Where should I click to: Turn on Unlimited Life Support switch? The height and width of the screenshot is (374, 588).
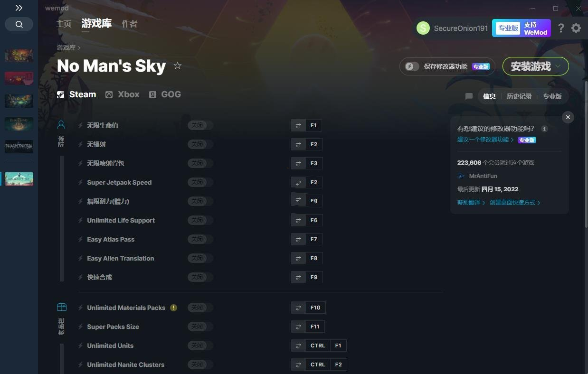[x=200, y=220]
